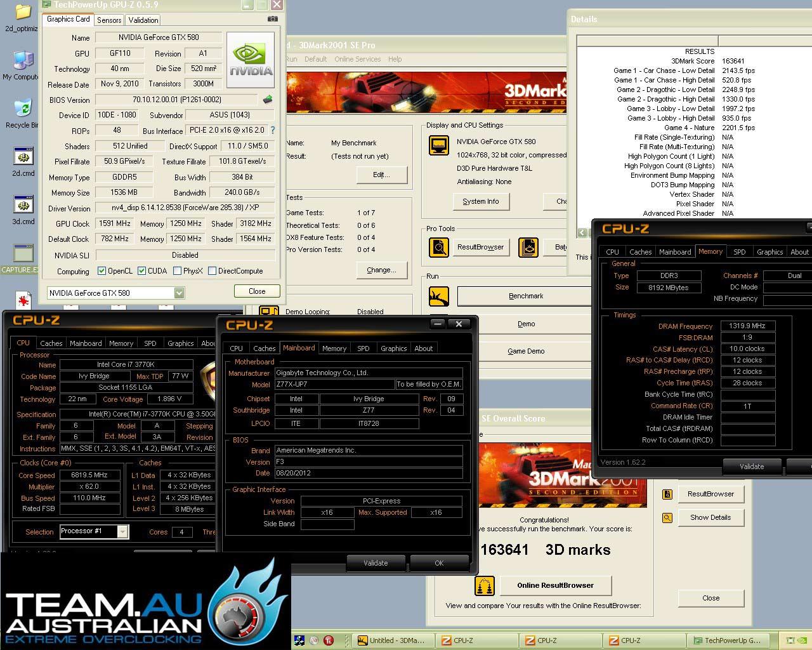Screen dimensions: 812x650
Task: Open the SPD tab in CPU-Z Memory window
Action: point(740,252)
